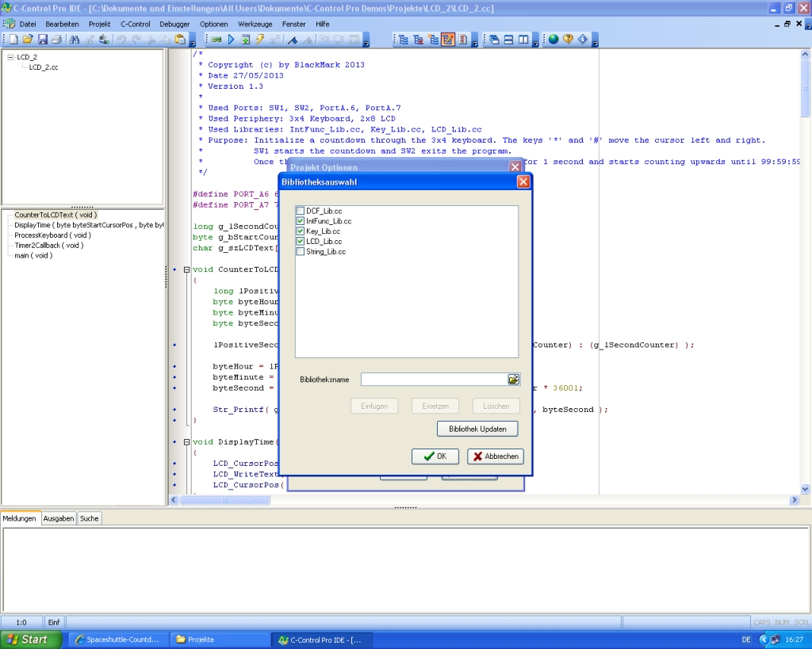Click the blue play run-program icon

click(x=232, y=39)
